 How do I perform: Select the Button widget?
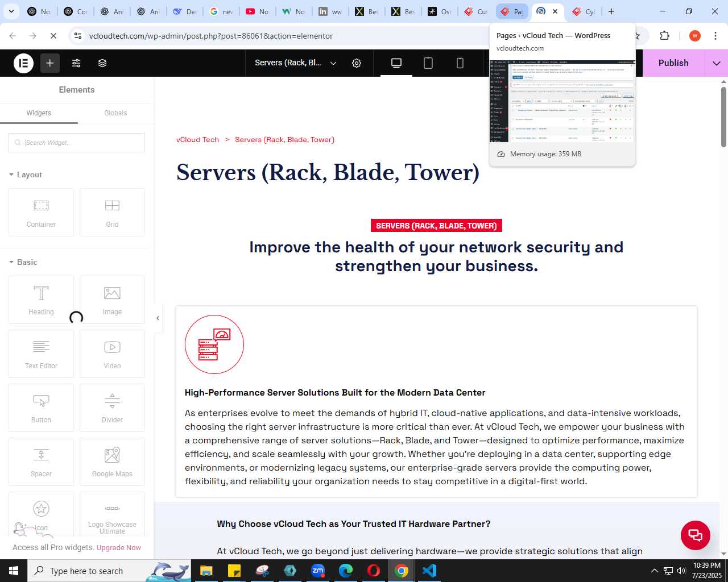(x=41, y=408)
